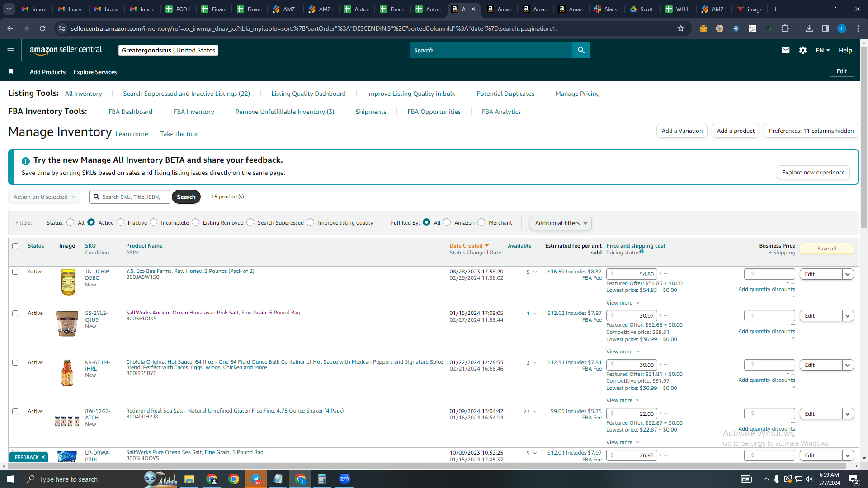
Task: Open Edit dropdown arrow for SaltWorks Himalayan Pink Salt
Action: [x=848, y=316]
